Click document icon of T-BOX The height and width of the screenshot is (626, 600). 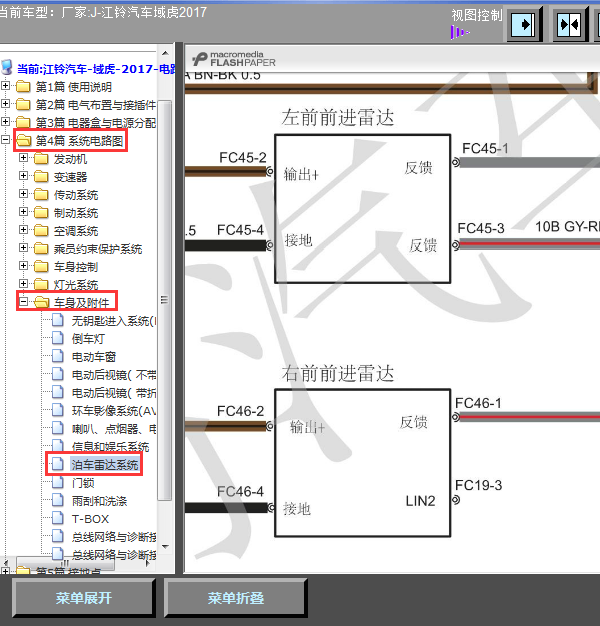58,518
